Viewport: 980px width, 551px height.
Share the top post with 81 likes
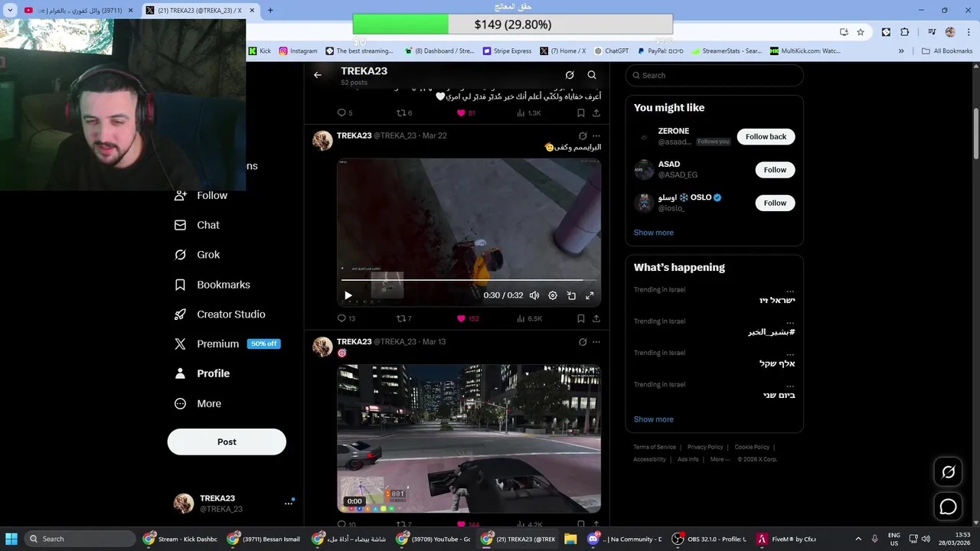tap(596, 112)
